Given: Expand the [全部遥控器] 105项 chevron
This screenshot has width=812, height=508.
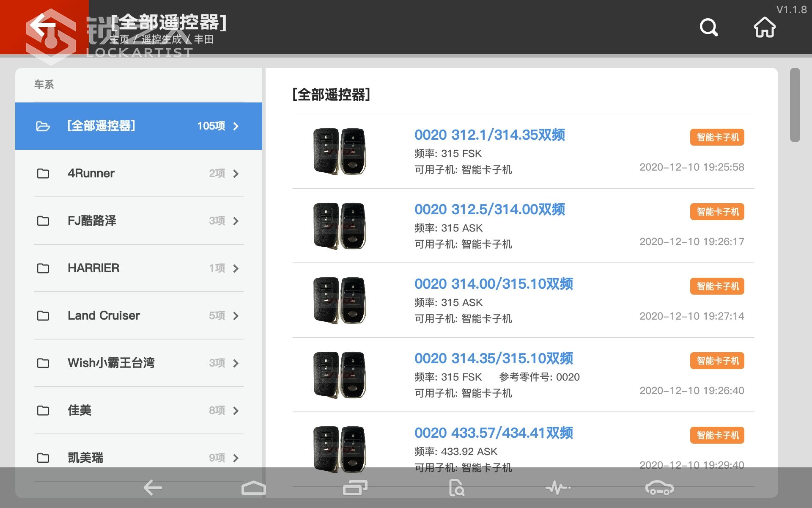Looking at the screenshot, I should (x=236, y=126).
